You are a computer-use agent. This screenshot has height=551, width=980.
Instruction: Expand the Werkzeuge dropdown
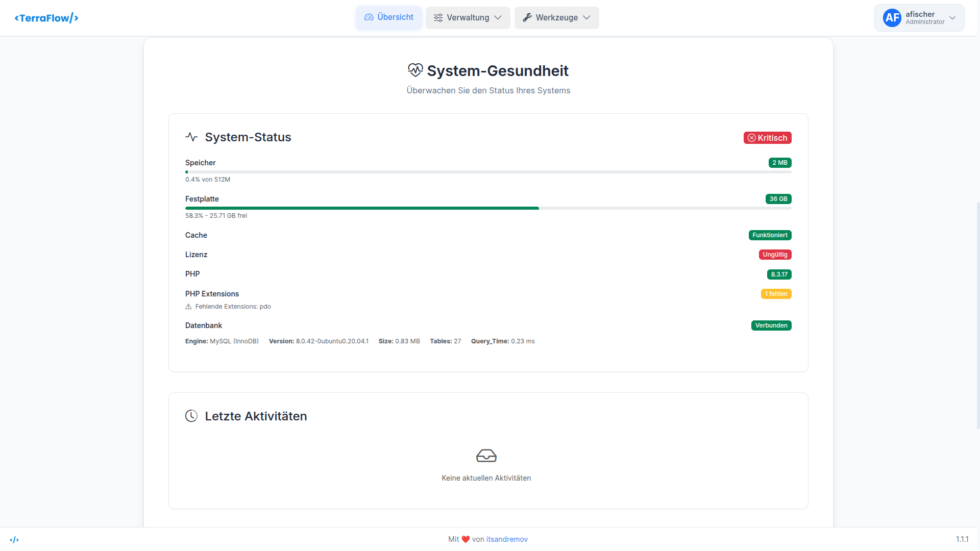(x=556, y=17)
